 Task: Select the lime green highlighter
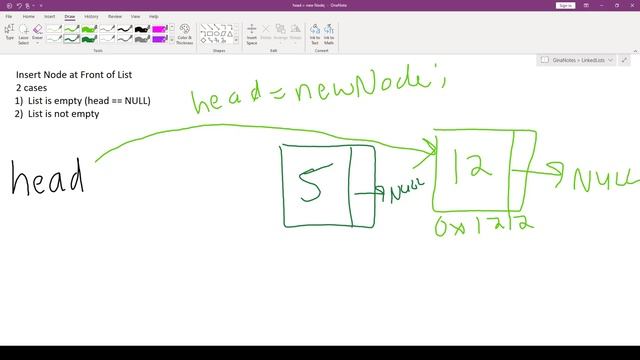(x=89, y=29)
